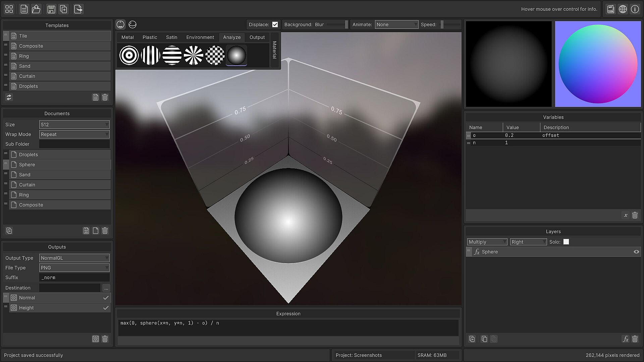Switch to the Metal tab
644x362 pixels.
(x=127, y=37)
